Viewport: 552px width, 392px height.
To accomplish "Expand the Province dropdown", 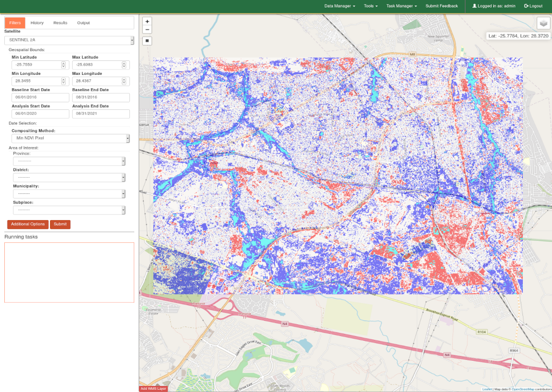I will (x=69, y=161).
